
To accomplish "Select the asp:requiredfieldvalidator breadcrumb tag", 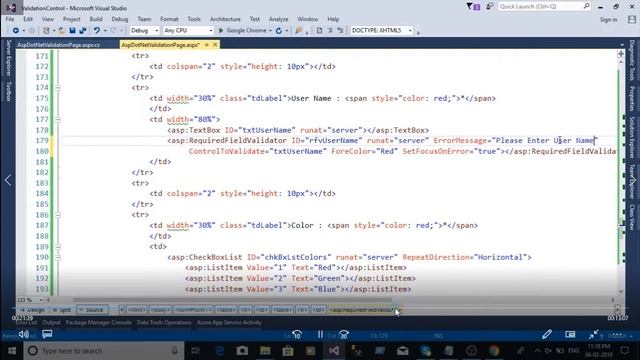I will click(x=362, y=310).
